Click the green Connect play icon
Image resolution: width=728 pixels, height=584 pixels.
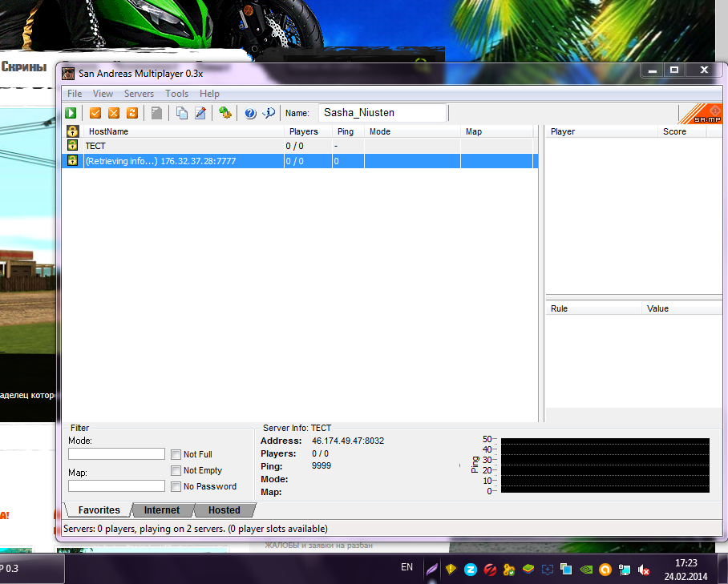71,113
